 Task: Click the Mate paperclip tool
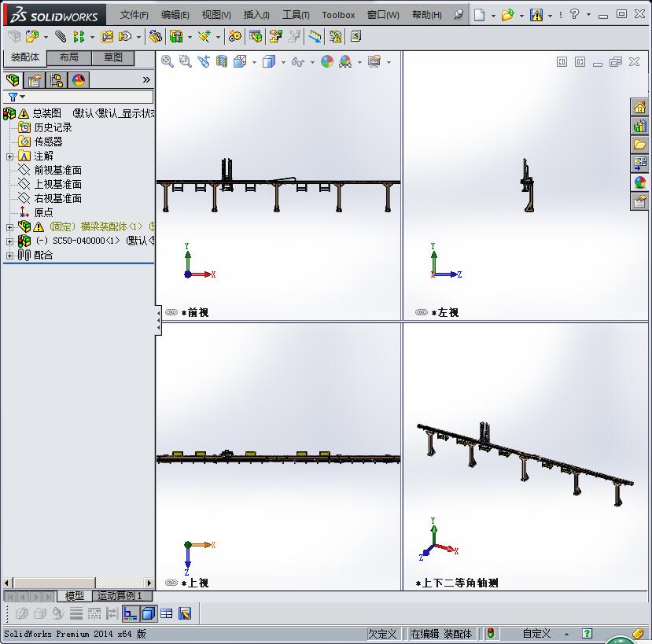pos(61,37)
